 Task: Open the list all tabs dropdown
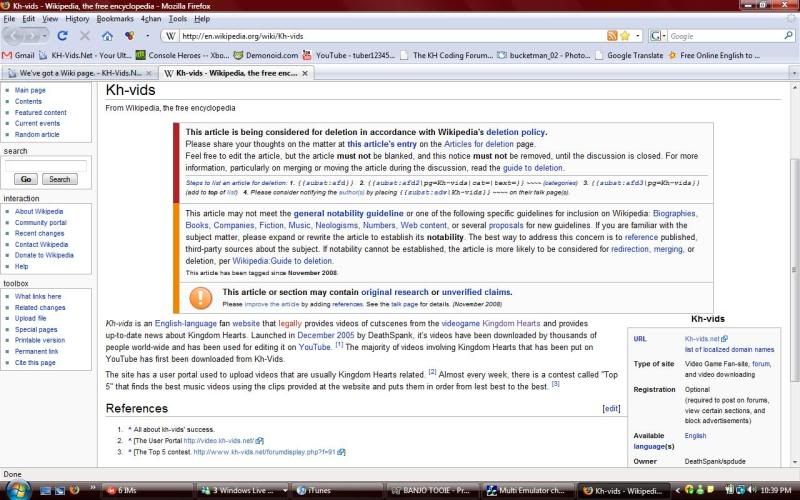794,73
